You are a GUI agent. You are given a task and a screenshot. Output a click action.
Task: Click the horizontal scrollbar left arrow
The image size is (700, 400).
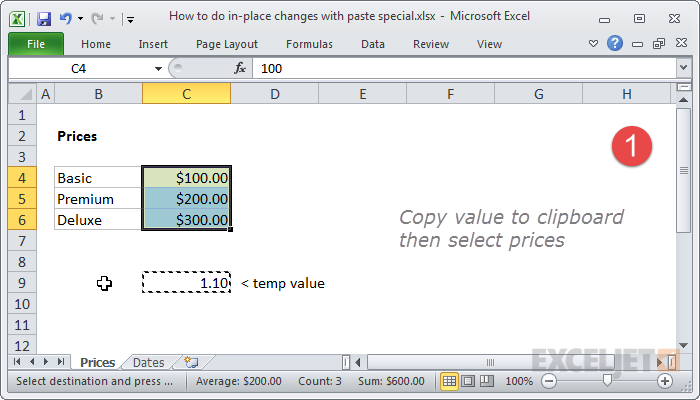(358, 362)
